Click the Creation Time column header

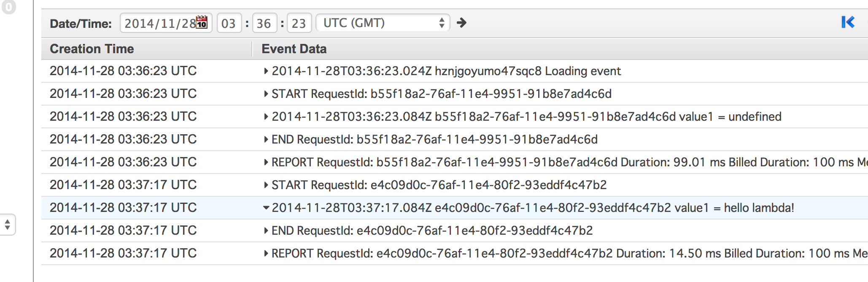tap(92, 49)
